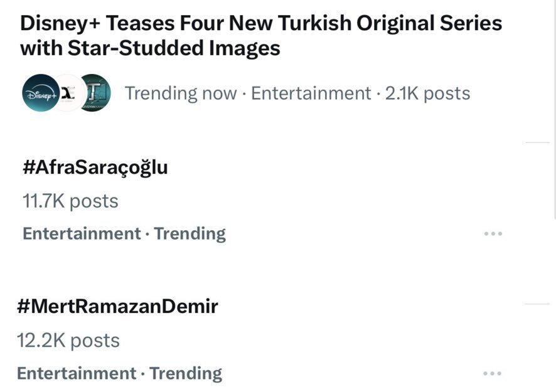Open more options for #MertRamazanDemir trend

pyautogui.click(x=493, y=374)
